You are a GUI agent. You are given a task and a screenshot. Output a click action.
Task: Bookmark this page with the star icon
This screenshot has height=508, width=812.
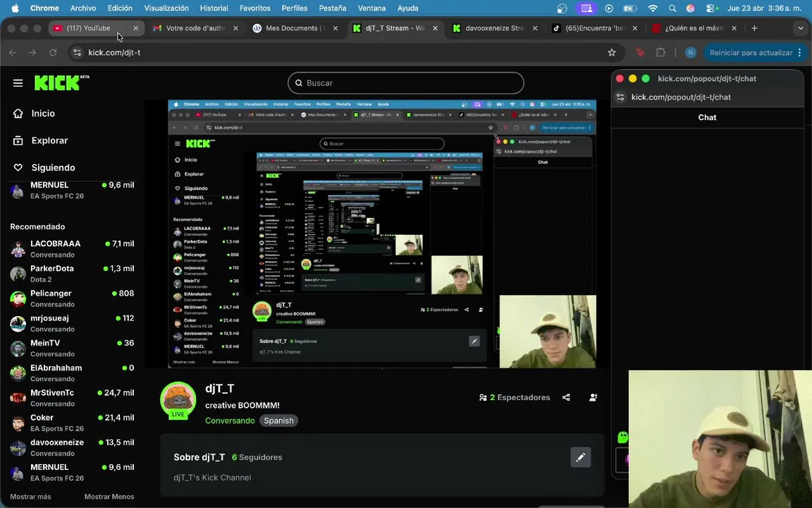pyautogui.click(x=612, y=52)
